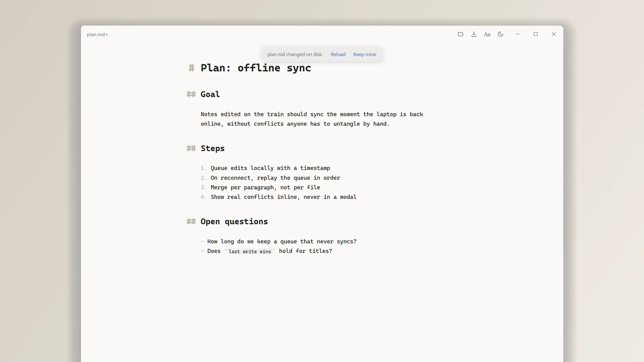This screenshot has height=362, width=644.
Task: Click the 'plan.md changed on disk.' message
Action: (x=295, y=54)
